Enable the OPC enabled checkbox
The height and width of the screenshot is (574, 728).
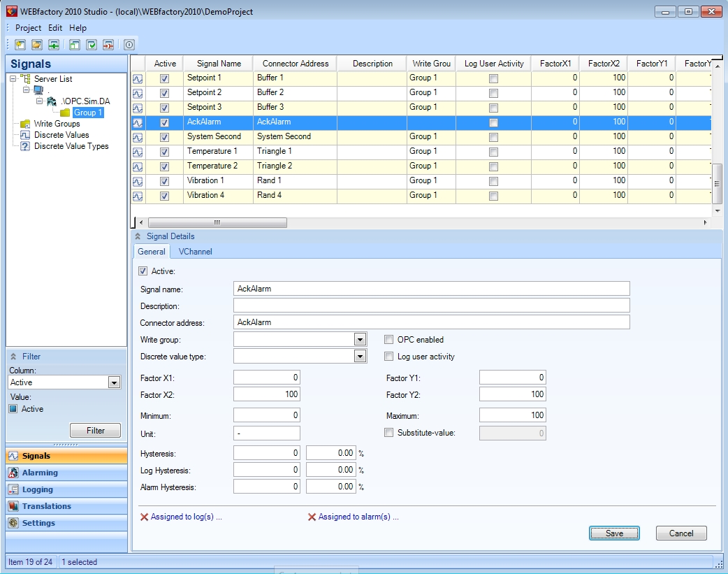389,340
